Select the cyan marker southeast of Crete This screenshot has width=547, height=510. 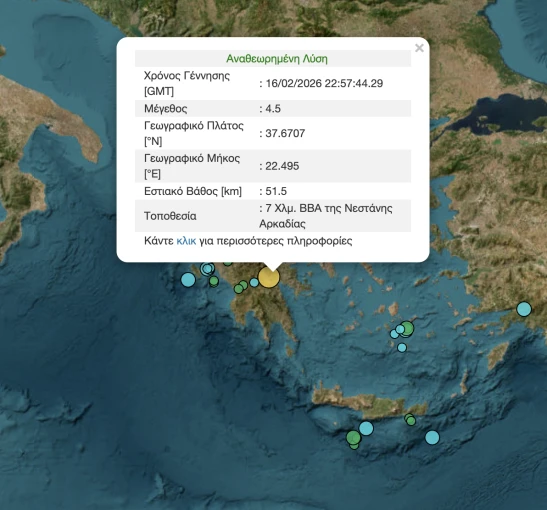point(432,437)
